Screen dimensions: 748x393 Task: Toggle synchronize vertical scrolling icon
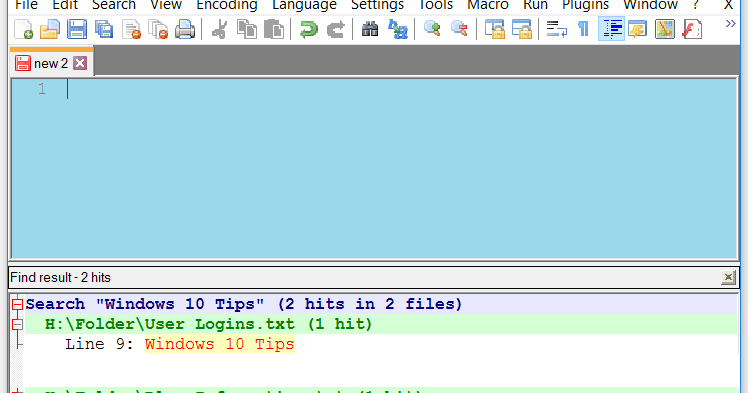click(x=495, y=30)
